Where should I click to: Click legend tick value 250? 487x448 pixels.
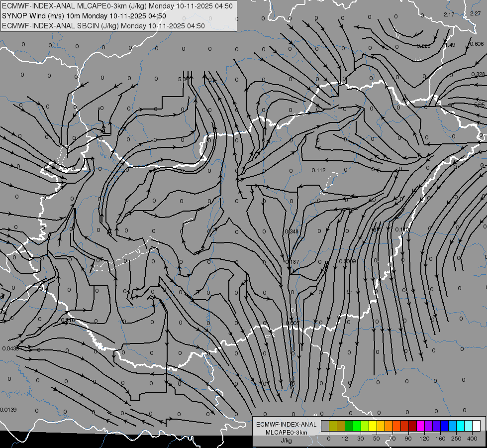click(x=456, y=439)
